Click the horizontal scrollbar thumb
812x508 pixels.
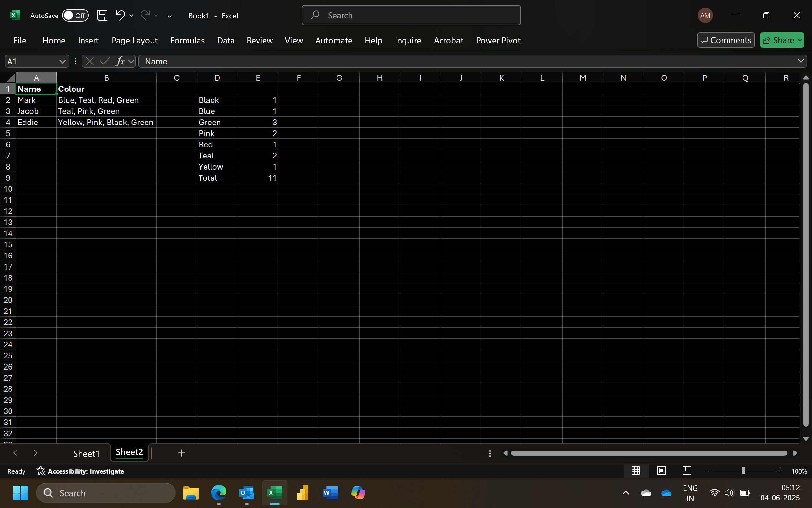649,453
